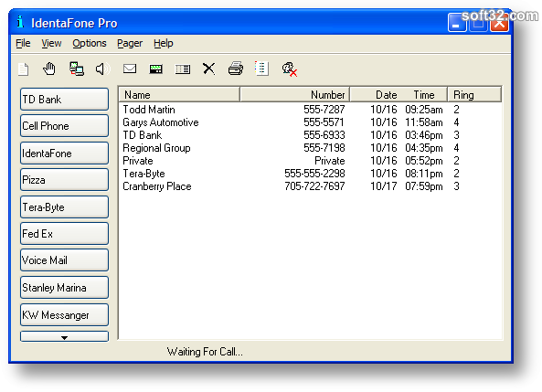The height and width of the screenshot is (392, 542).
Task: Click phone number 555-555-2298
Action: (315, 174)
